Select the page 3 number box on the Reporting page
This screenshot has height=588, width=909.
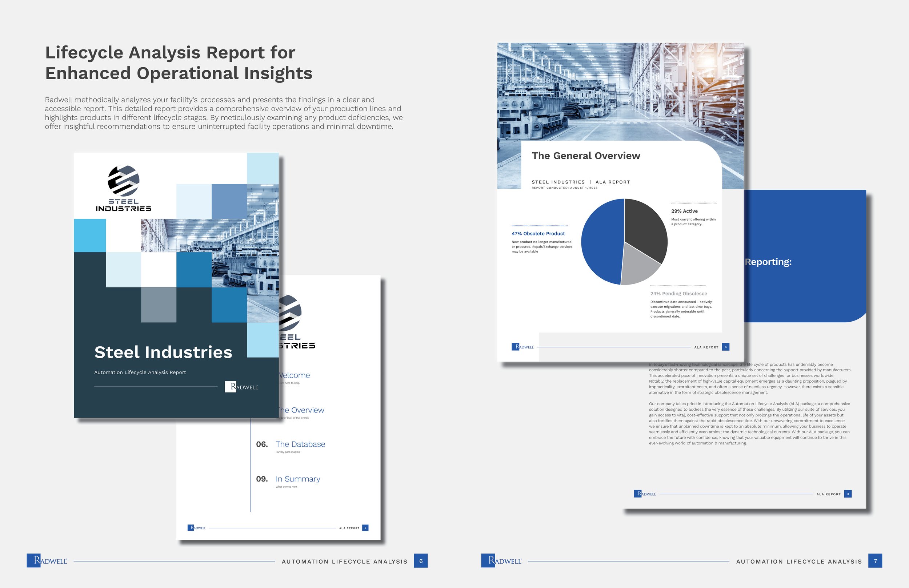848,494
